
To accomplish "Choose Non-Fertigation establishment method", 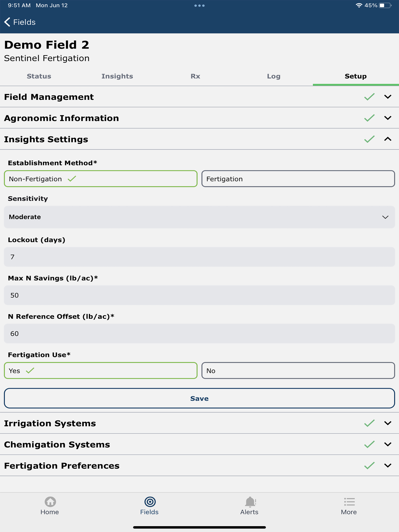I will [101, 179].
